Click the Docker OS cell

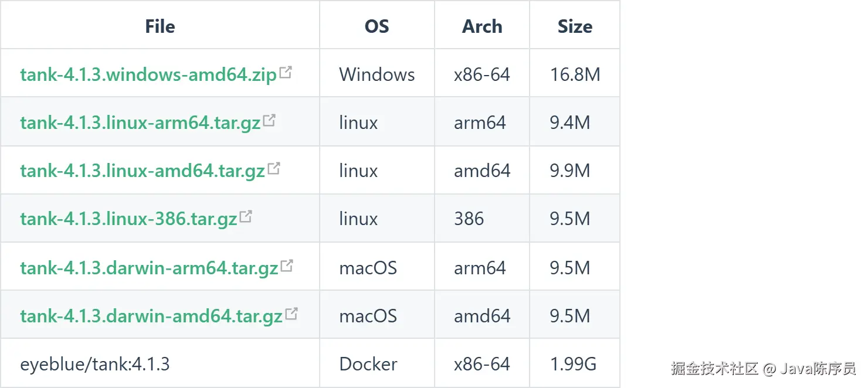[368, 365]
